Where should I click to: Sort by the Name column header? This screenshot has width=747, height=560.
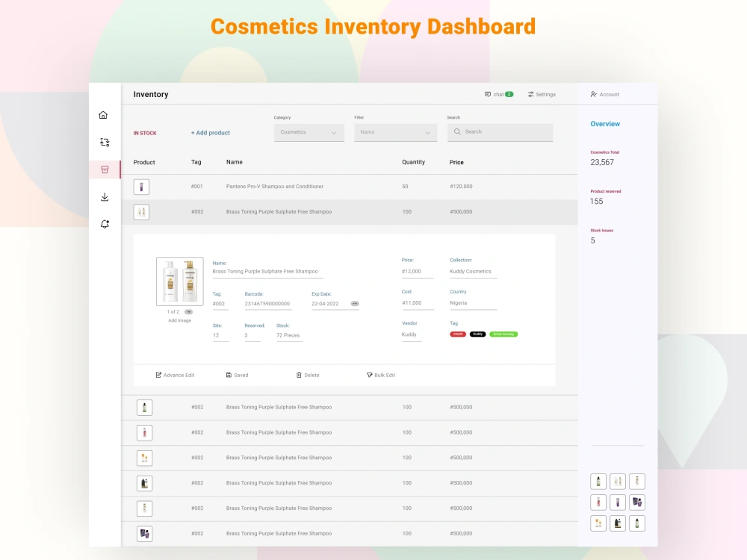(x=235, y=162)
